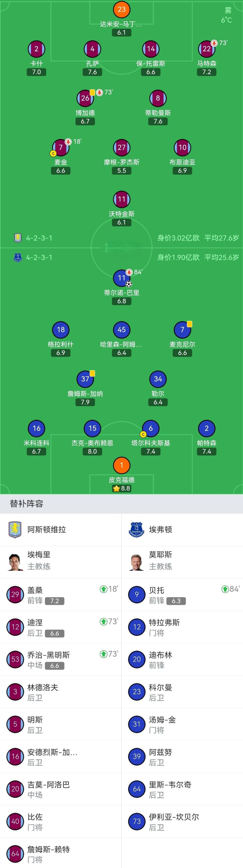Open substitute 盖桑 forward entry
The width and height of the screenshot is (243, 868).
click(61, 595)
